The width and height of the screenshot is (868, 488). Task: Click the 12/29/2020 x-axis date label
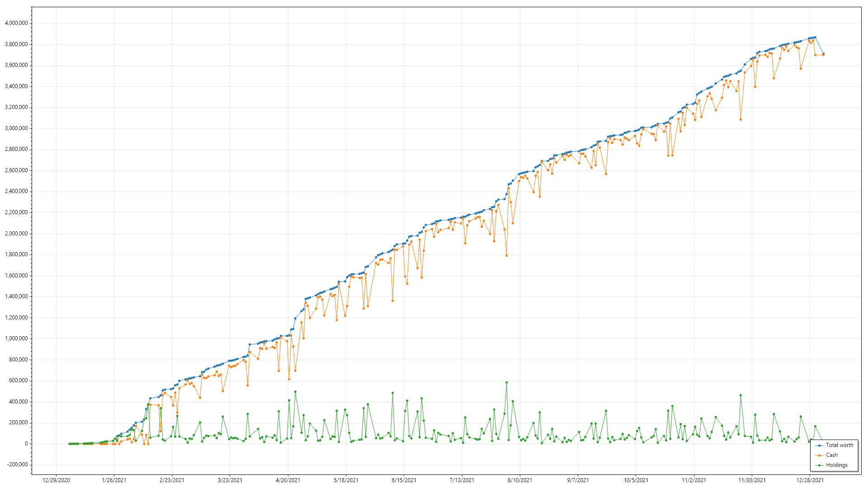pyautogui.click(x=56, y=480)
